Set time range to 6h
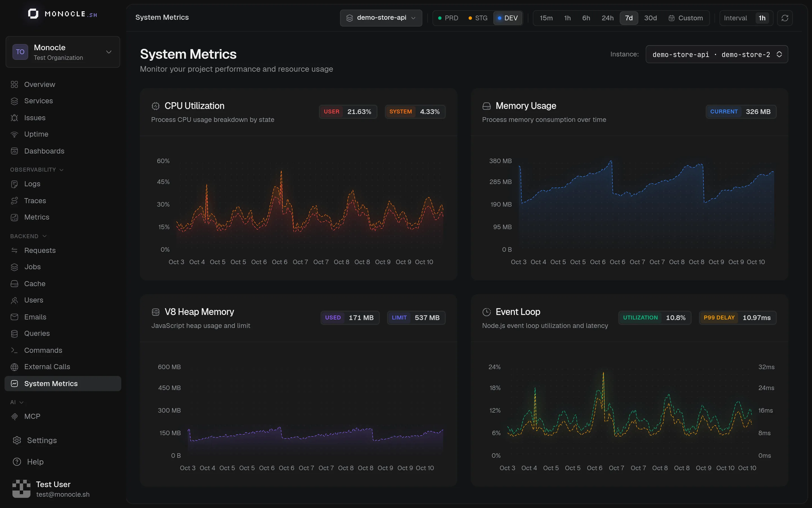Viewport: 812px width, 508px height. click(586, 18)
